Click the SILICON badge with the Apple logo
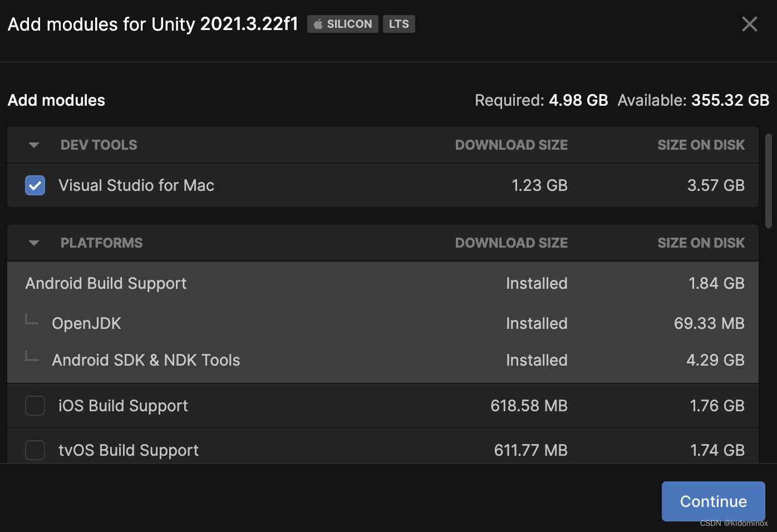 pyautogui.click(x=343, y=24)
